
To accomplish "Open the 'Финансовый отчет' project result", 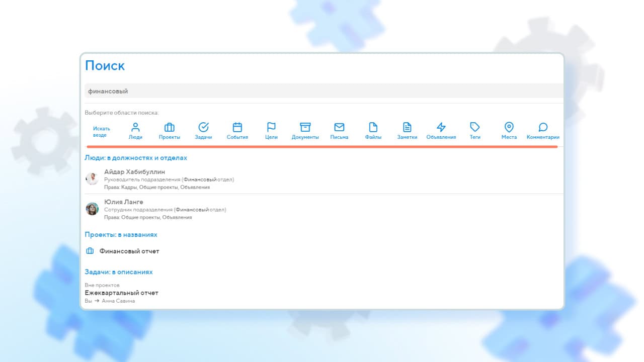I will (129, 251).
